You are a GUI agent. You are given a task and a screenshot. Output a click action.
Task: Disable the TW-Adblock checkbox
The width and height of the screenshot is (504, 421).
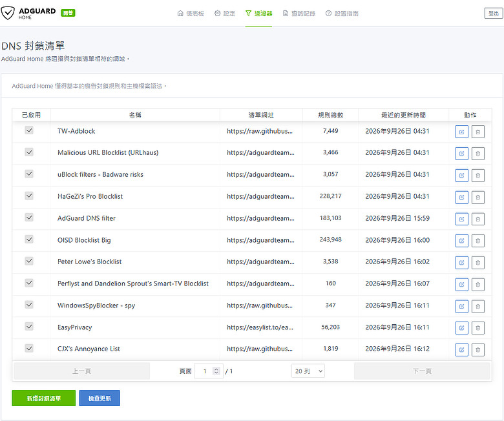(x=29, y=130)
